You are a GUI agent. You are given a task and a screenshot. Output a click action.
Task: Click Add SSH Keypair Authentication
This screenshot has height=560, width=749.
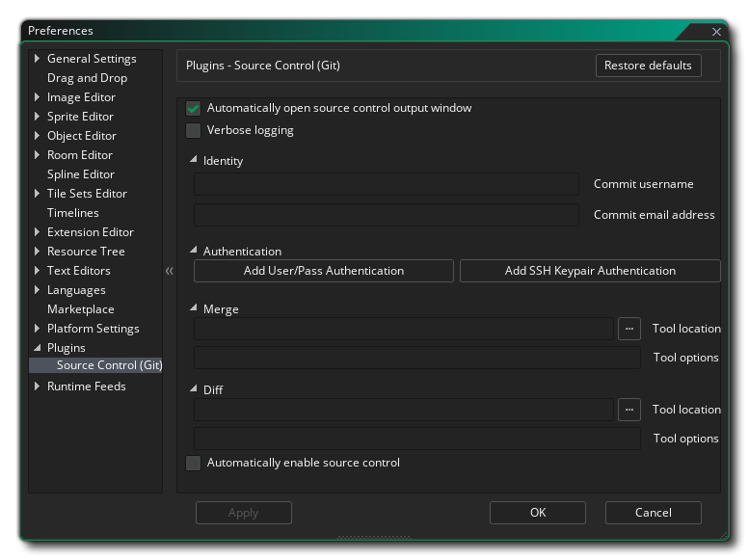click(x=590, y=271)
